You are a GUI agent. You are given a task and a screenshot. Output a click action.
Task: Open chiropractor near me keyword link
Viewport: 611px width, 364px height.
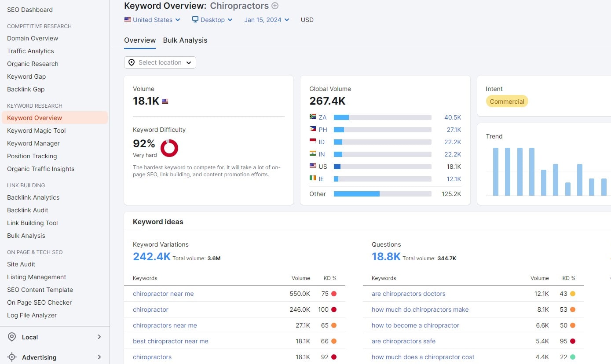click(x=163, y=294)
